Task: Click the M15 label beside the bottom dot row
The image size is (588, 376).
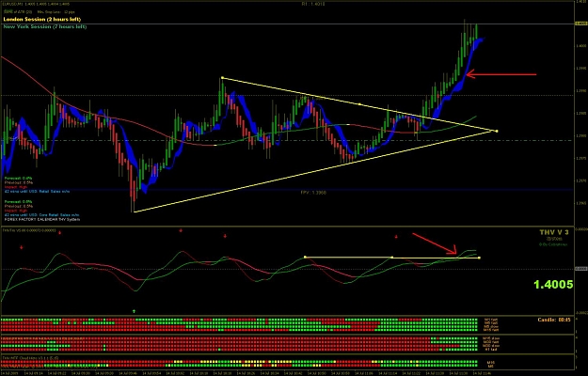Action: click(x=490, y=363)
